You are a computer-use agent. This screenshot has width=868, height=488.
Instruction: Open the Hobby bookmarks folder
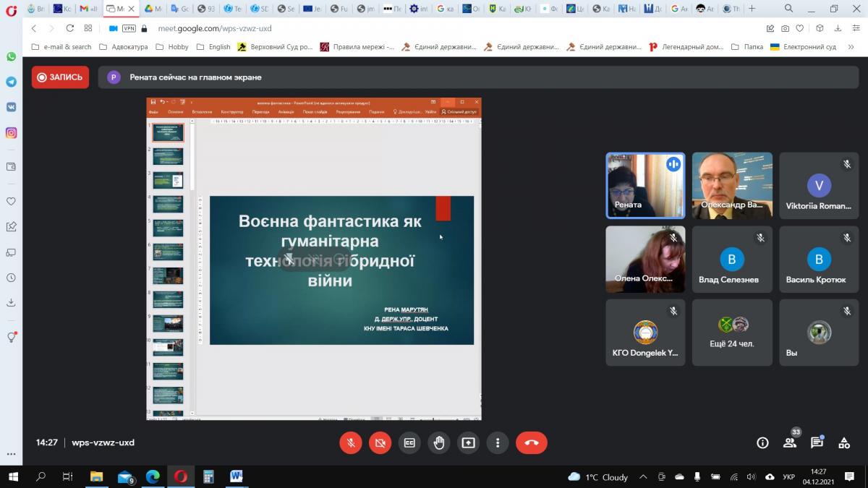(x=172, y=47)
